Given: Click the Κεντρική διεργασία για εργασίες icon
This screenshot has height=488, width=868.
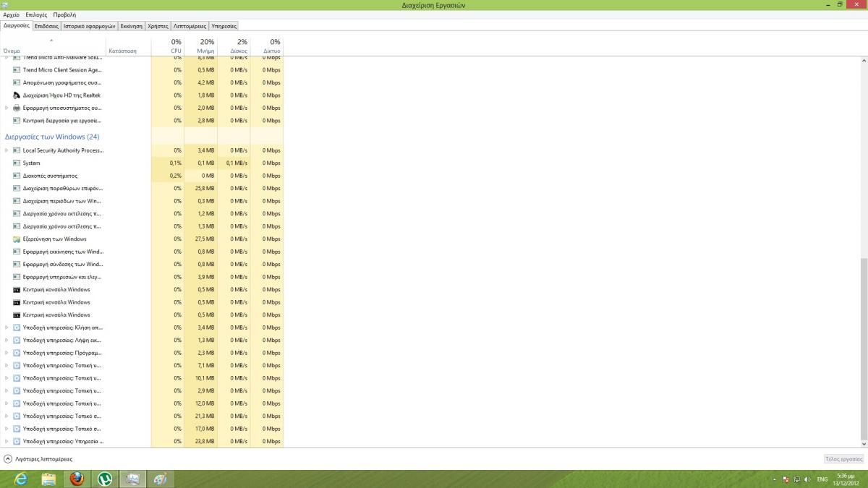Looking at the screenshot, I should (x=17, y=121).
